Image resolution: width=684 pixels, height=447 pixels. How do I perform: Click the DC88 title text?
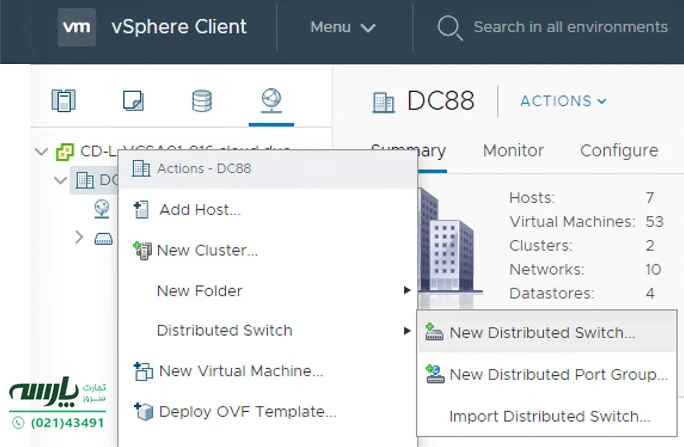point(441,101)
